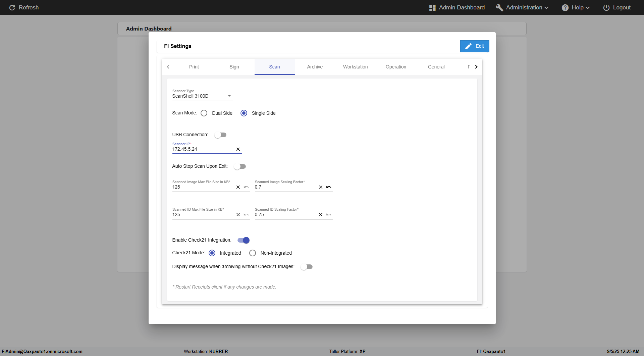Image resolution: width=644 pixels, height=356 pixels.
Task: Reset Scanned ID Max File Size value
Action: 246,215
